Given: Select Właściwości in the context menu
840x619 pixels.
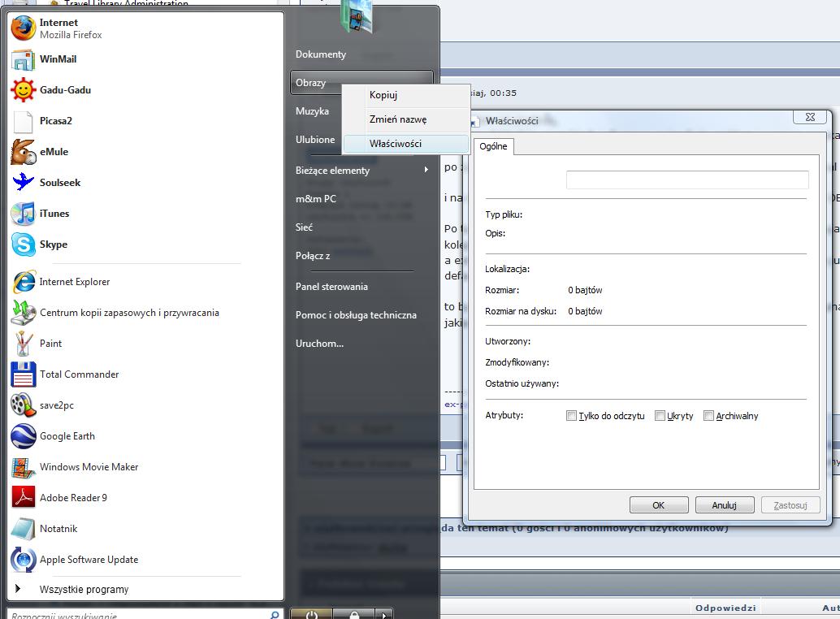Looking at the screenshot, I should coord(405,144).
